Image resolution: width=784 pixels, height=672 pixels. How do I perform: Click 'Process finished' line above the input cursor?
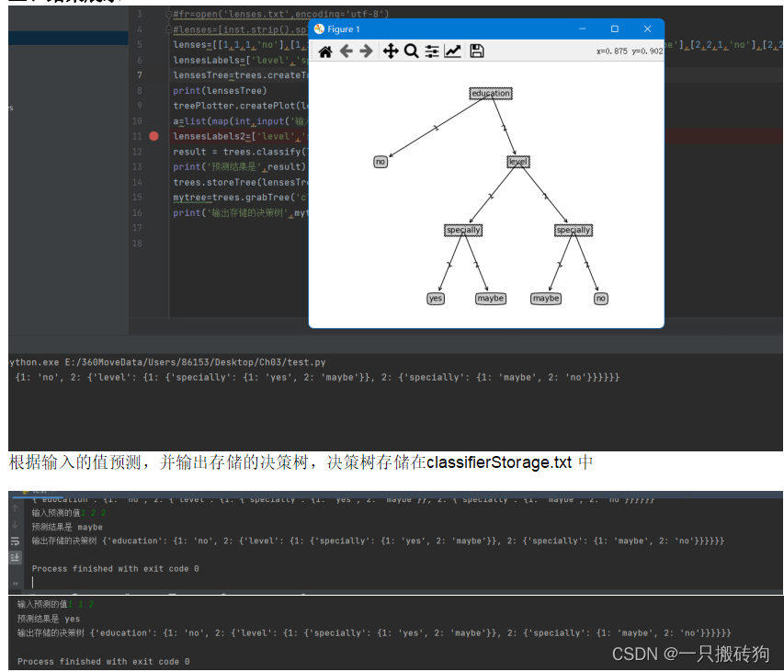(116, 568)
